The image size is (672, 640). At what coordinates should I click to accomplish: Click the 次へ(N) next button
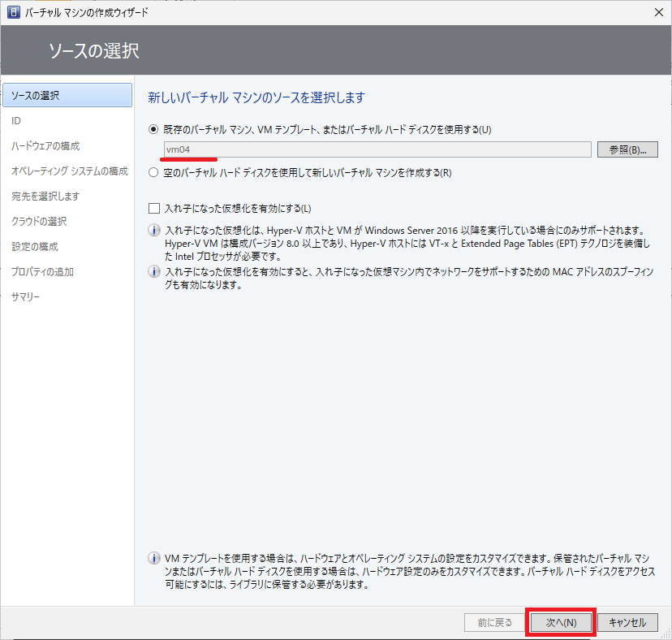(x=561, y=622)
